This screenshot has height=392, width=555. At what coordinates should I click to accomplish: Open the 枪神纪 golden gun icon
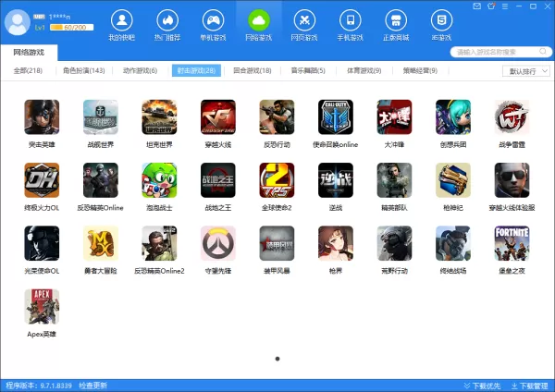click(453, 180)
